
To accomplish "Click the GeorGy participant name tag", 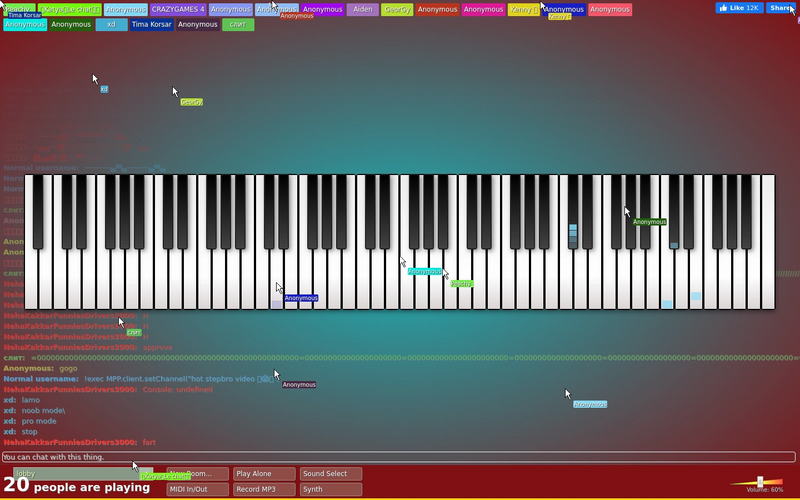I will [x=397, y=9].
